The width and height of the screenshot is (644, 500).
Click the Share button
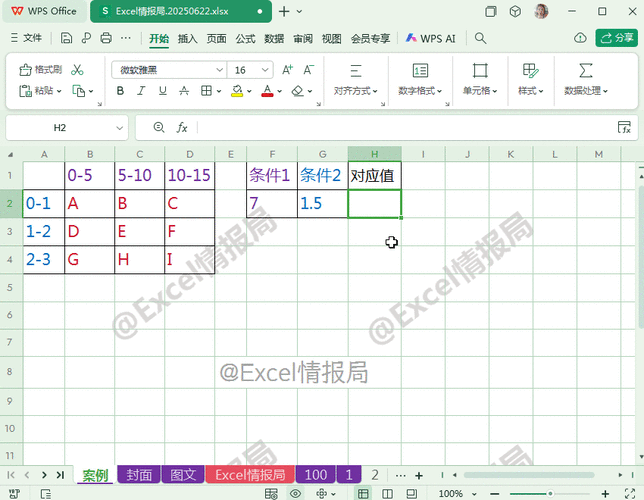tap(616, 38)
